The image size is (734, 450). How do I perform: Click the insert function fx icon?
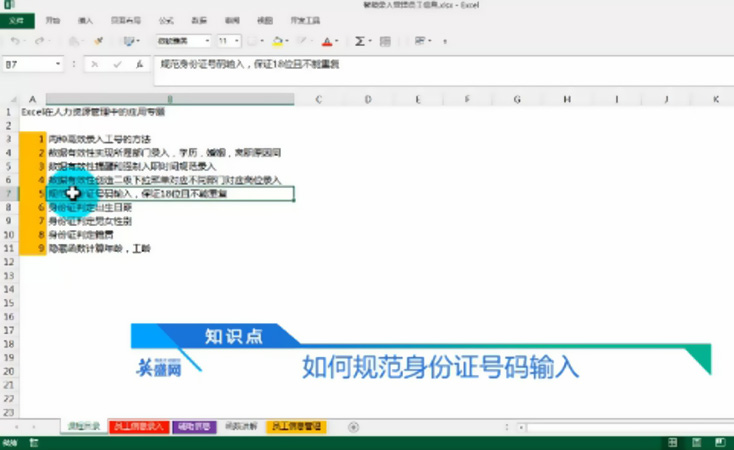[138, 64]
